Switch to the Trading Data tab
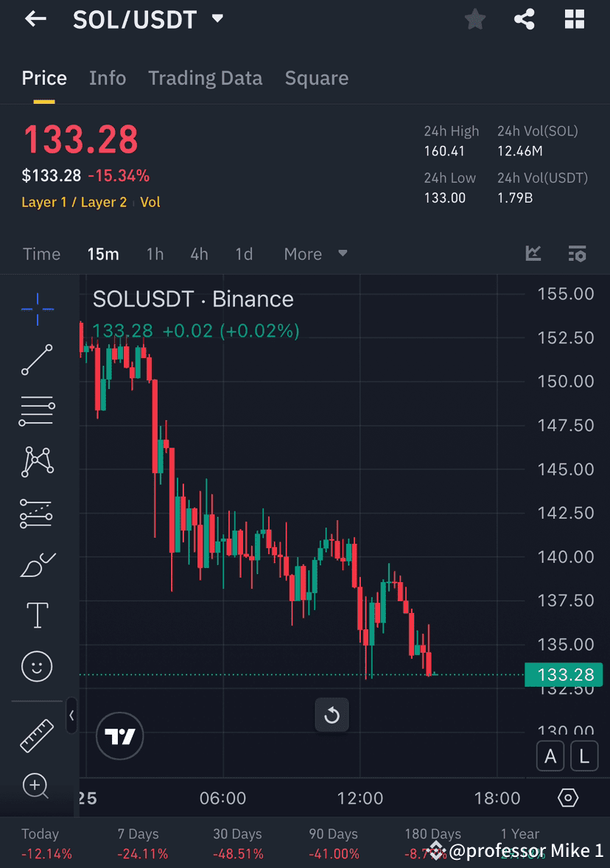 point(206,78)
